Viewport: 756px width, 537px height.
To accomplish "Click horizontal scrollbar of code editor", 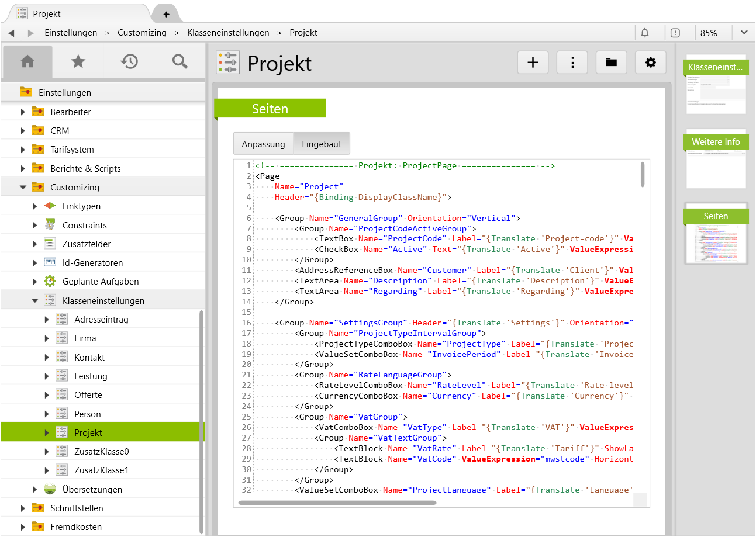I will tap(337, 503).
